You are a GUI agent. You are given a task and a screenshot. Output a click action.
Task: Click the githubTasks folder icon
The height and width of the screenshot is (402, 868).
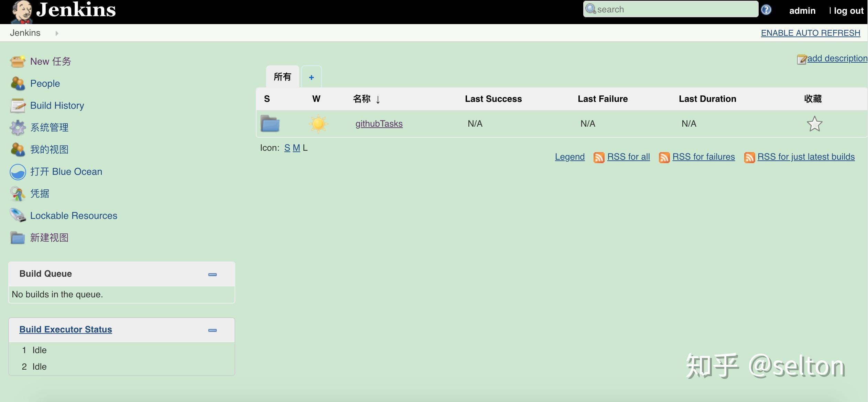tap(270, 124)
